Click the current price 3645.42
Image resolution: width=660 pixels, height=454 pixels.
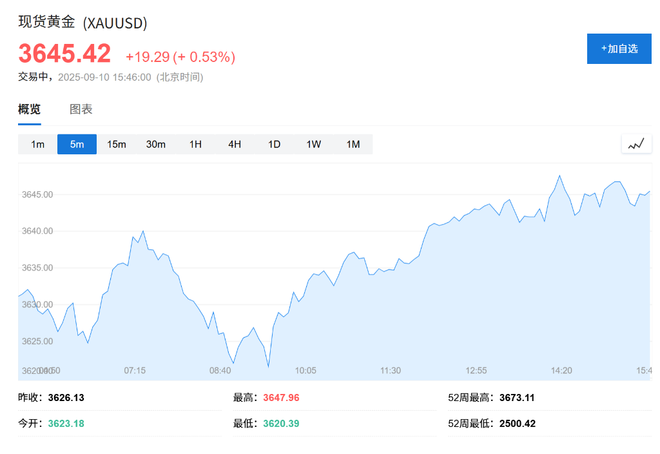click(x=64, y=54)
